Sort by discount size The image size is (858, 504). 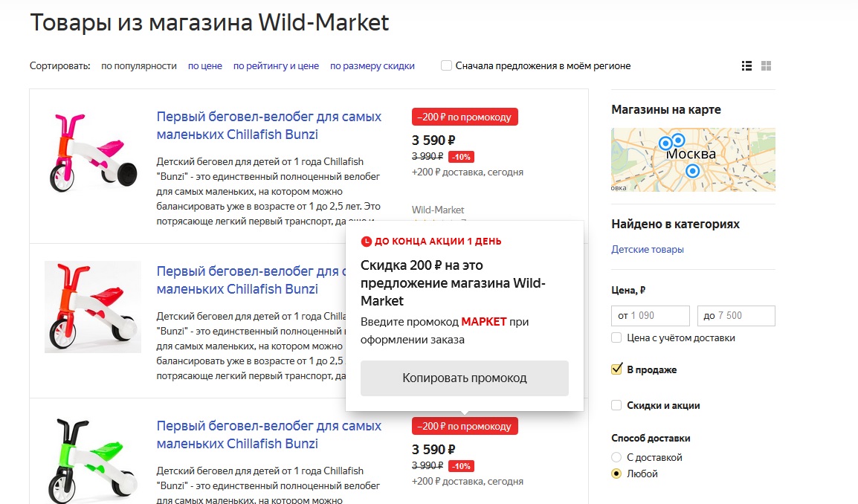tap(372, 65)
